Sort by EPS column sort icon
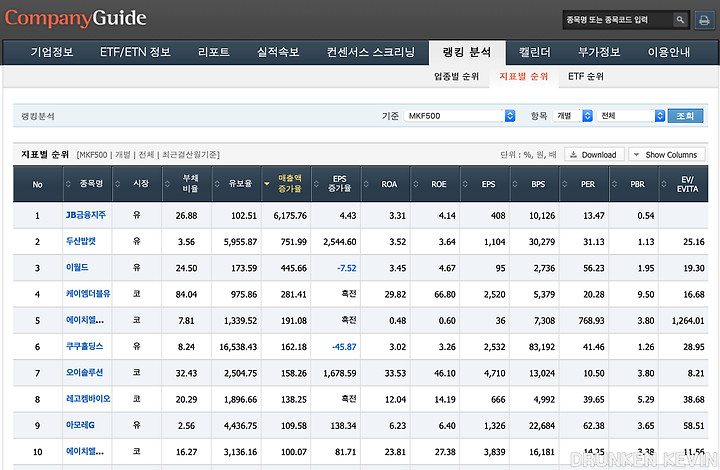Image resolution: width=720 pixels, height=470 pixels. pyautogui.click(x=465, y=184)
